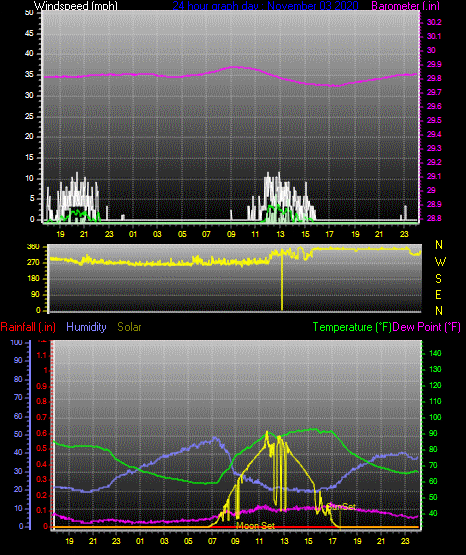Select the olive "Solar" legend label
Image resolution: width=466 pixels, height=555 pixels.
pyautogui.click(x=129, y=327)
